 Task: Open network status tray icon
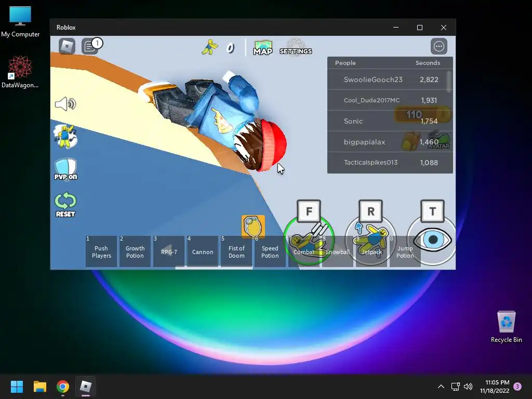pos(455,387)
